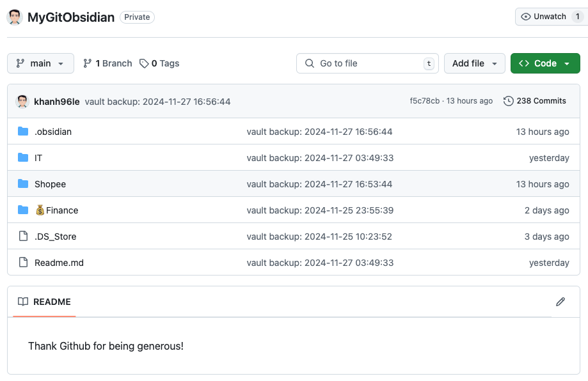Click the t keyboard shortcut hint

click(429, 63)
